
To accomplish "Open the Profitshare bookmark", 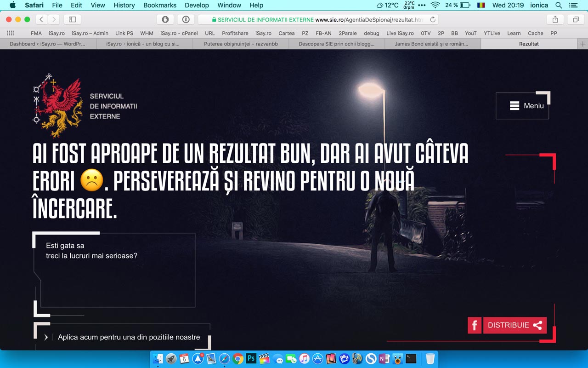I will 235,33.
